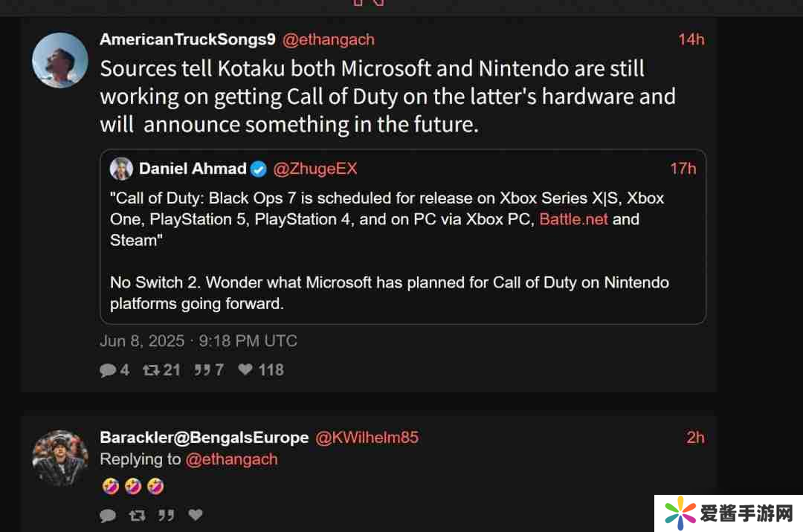
Task: Click reply icon on Barackler's tweet
Action: [x=108, y=515]
